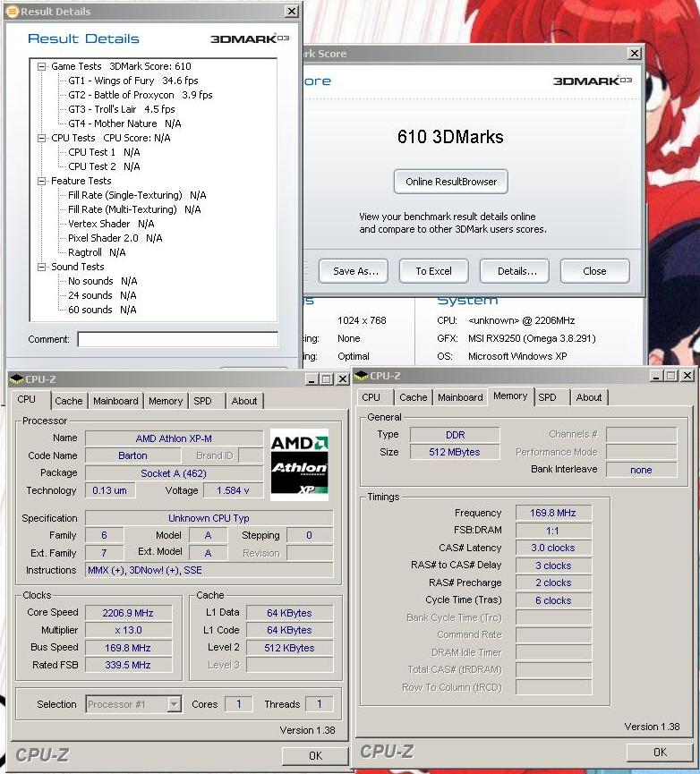Click the Instructions MMX, 3DNow!, SSE field
This screenshot has height=774, width=700.
coord(209,570)
